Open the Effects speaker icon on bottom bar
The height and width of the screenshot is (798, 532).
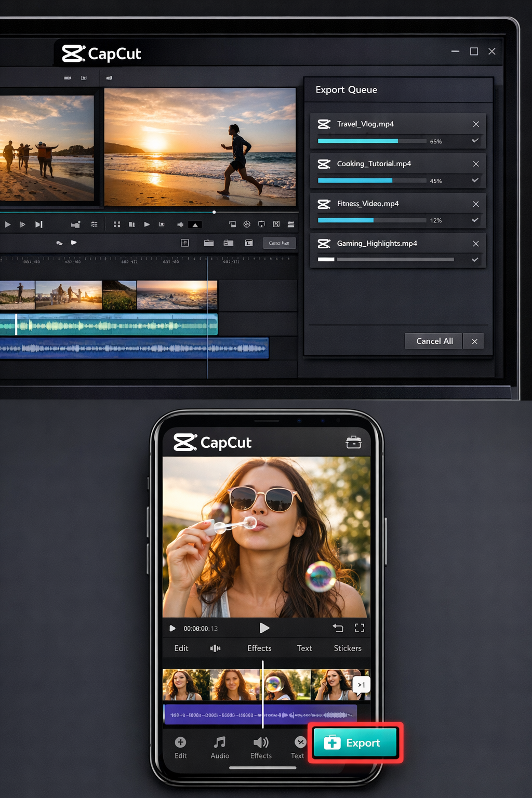coord(261,747)
